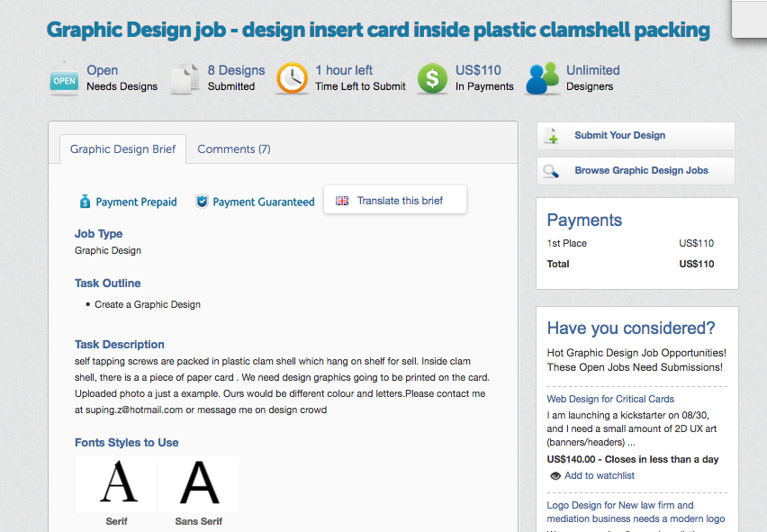Switch to the Comments (7) tab
This screenshot has height=532, width=767.
point(234,149)
